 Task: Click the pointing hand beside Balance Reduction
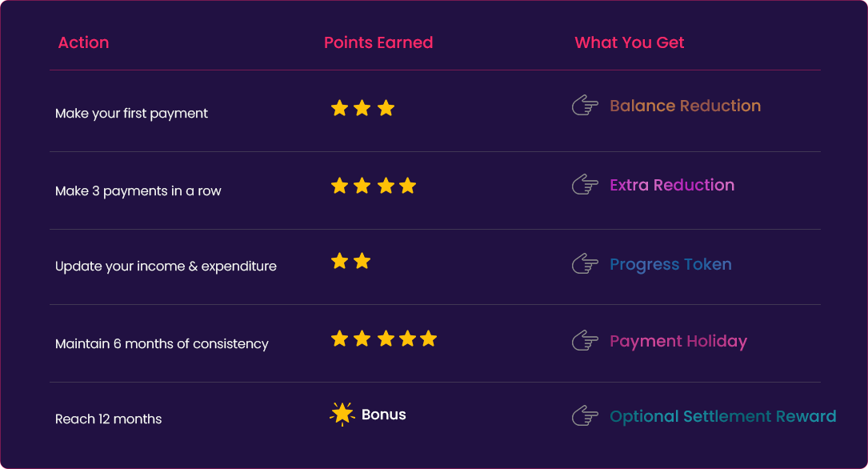click(586, 106)
